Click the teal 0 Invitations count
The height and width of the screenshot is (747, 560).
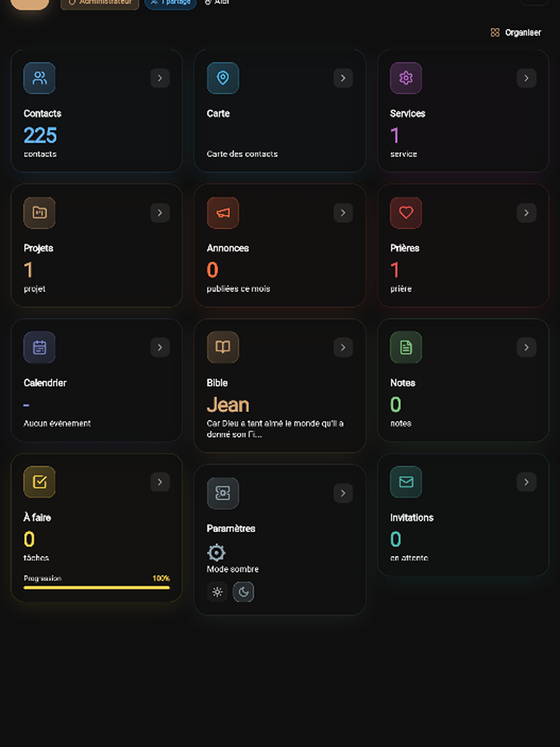click(395, 539)
